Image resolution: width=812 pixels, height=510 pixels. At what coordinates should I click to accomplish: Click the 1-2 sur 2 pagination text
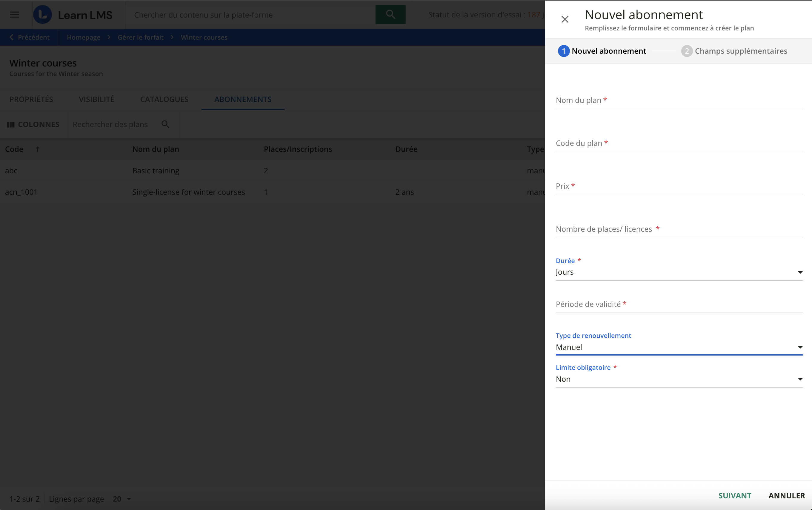tap(24, 499)
